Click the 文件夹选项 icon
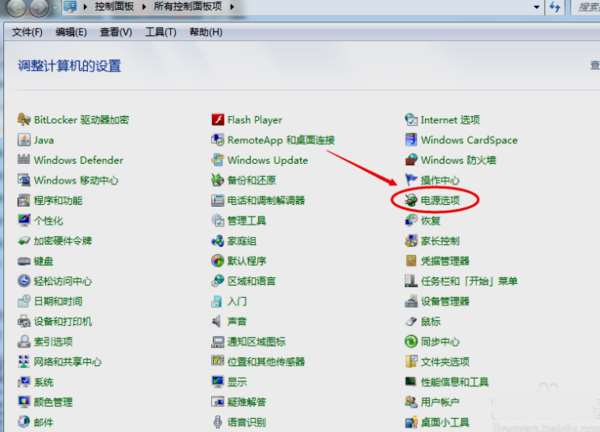Screen dimensions: 600x432 pos(411,362)
